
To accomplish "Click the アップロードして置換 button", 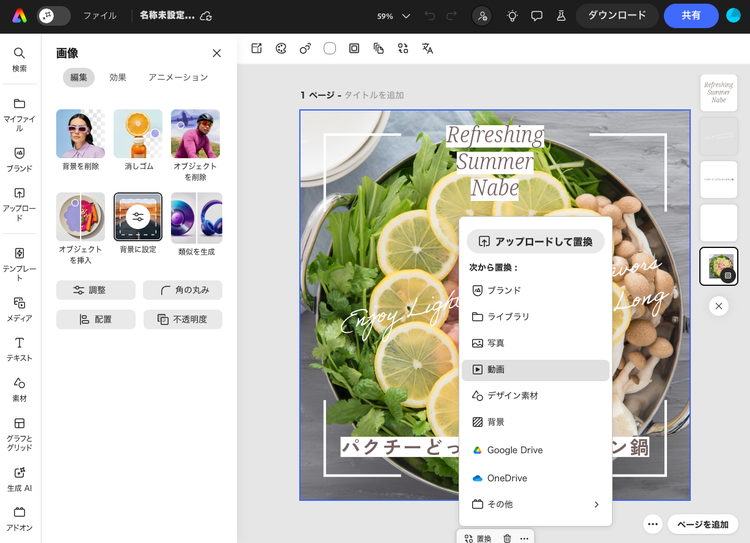I will [535, 241].
